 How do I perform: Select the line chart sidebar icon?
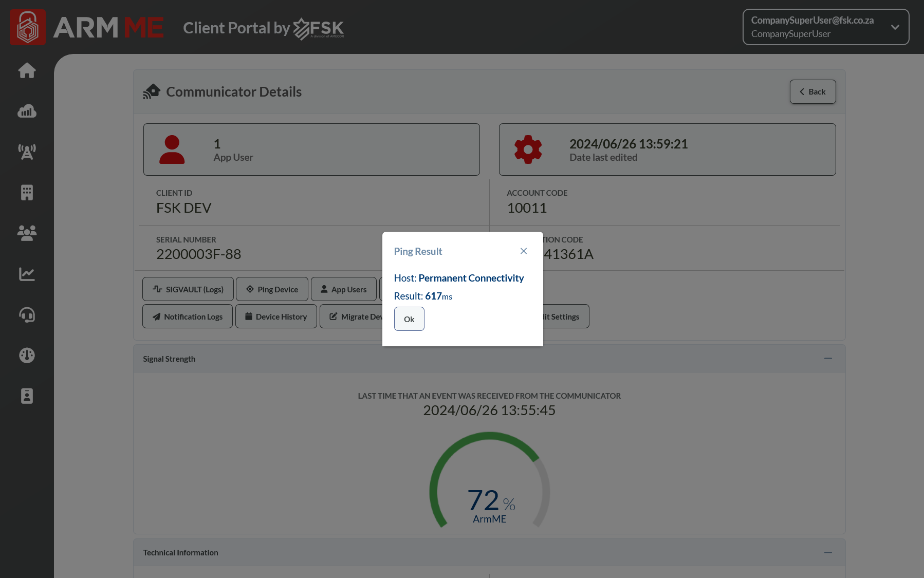[x=27, y=274]
